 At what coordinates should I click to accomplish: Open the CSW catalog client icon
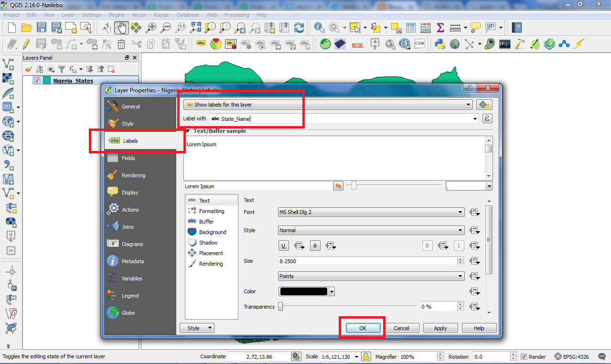(x=419, y=44)
